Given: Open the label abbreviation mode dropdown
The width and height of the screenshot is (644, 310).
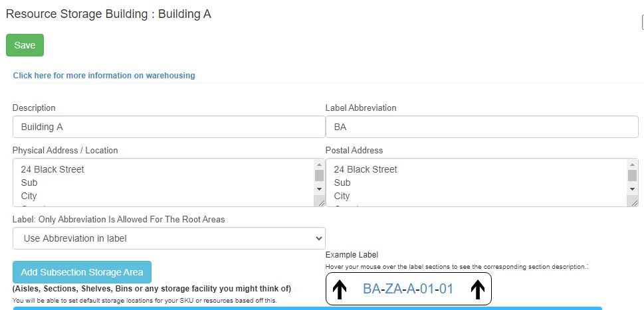Looking at the screenshot, I should tap(169, 238).
